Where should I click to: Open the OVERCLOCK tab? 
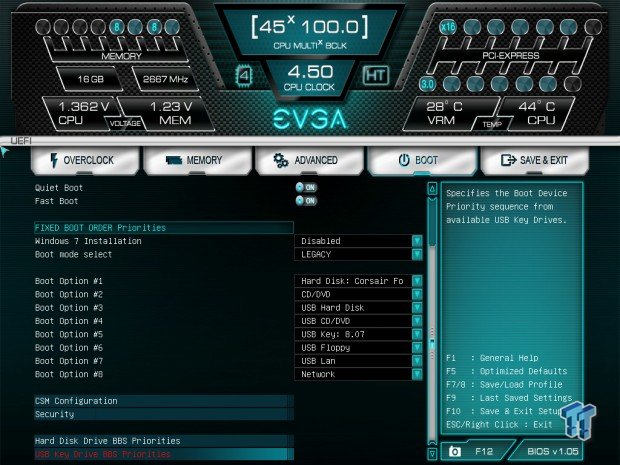point(85,160)
